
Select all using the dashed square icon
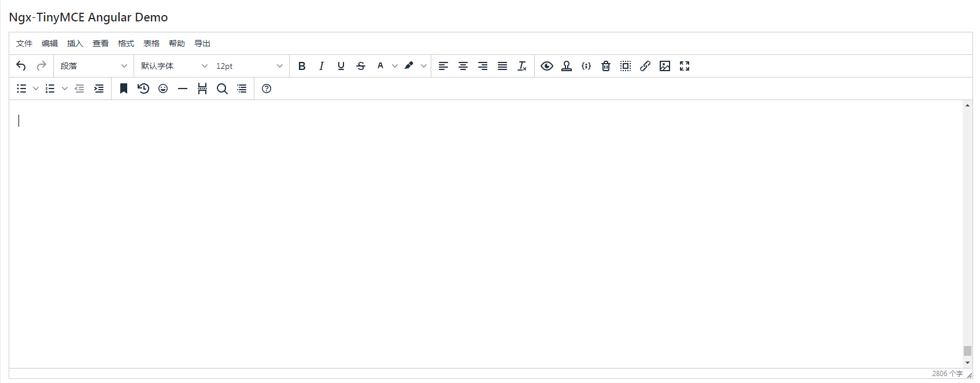[x=626, y=66]
